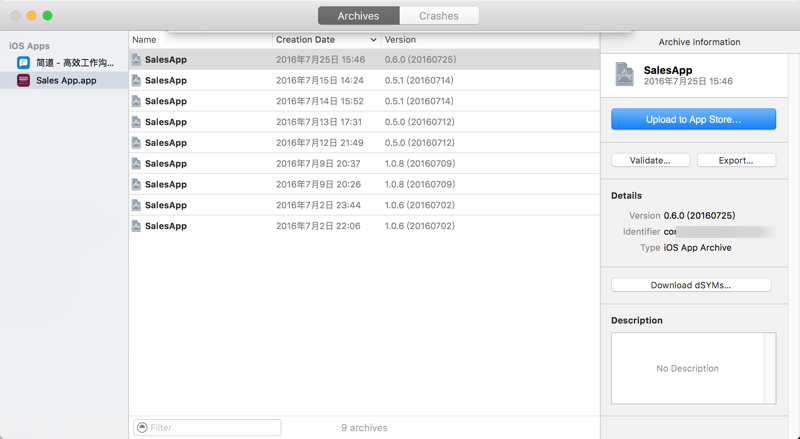
Task: Click the No Description text box
Action: [688, 368]
